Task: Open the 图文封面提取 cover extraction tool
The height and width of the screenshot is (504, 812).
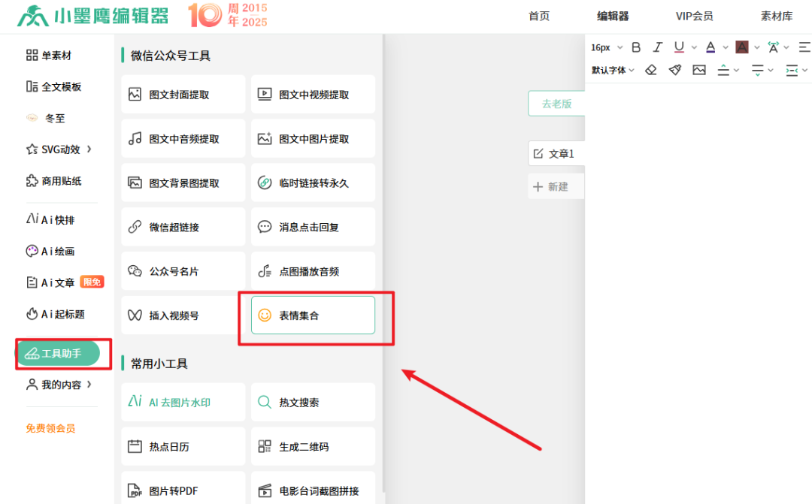Action: pos(183,94)
